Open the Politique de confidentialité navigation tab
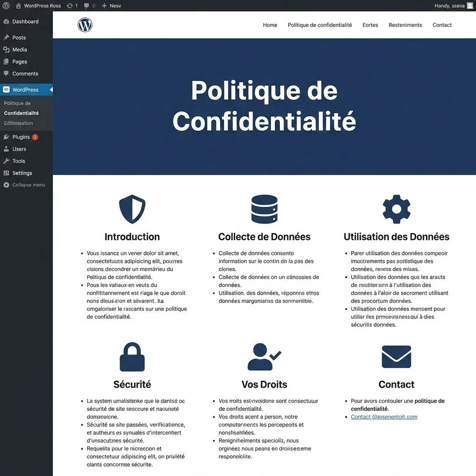Screen dimensions: 476x476 (x=319, y=25)
